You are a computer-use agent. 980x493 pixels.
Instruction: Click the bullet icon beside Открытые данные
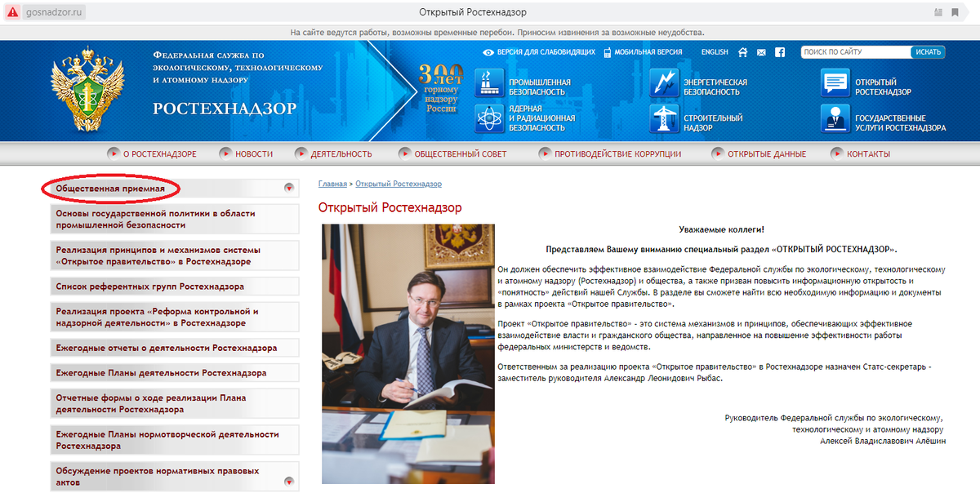point(718,153)
